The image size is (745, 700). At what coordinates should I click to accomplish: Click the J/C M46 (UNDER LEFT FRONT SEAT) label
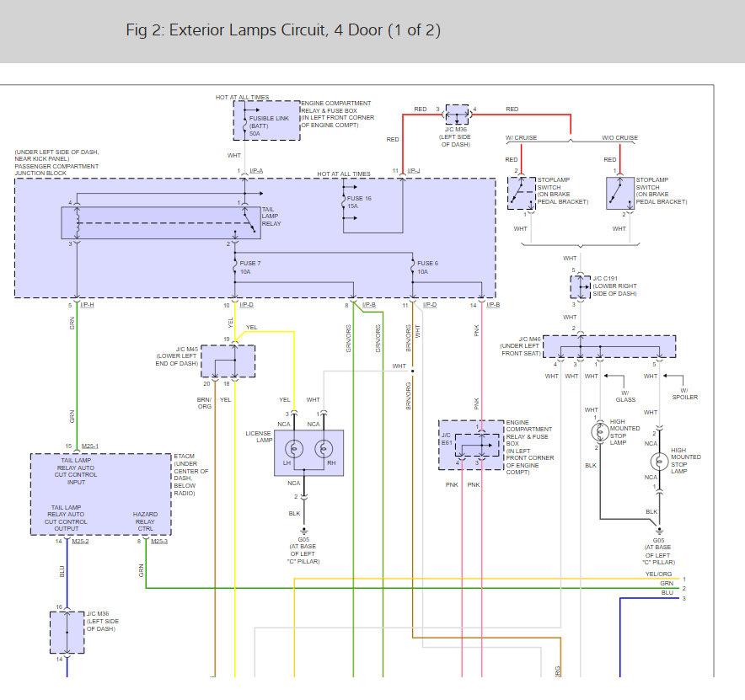tap(521, 346)
